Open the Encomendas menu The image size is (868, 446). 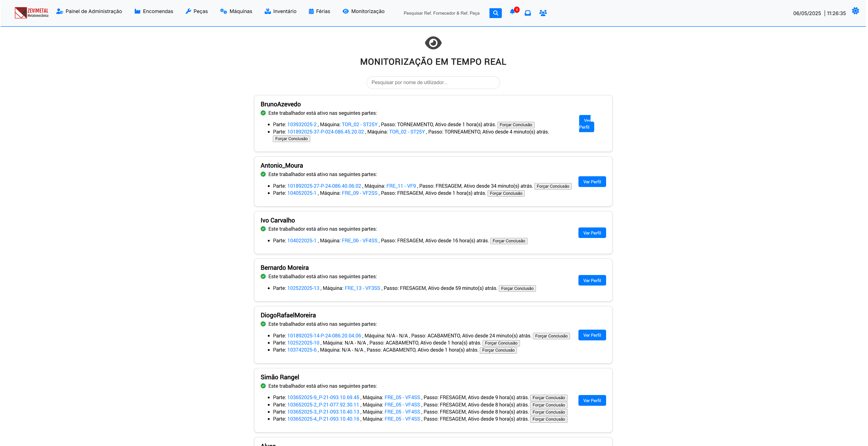tap(154, 11)
